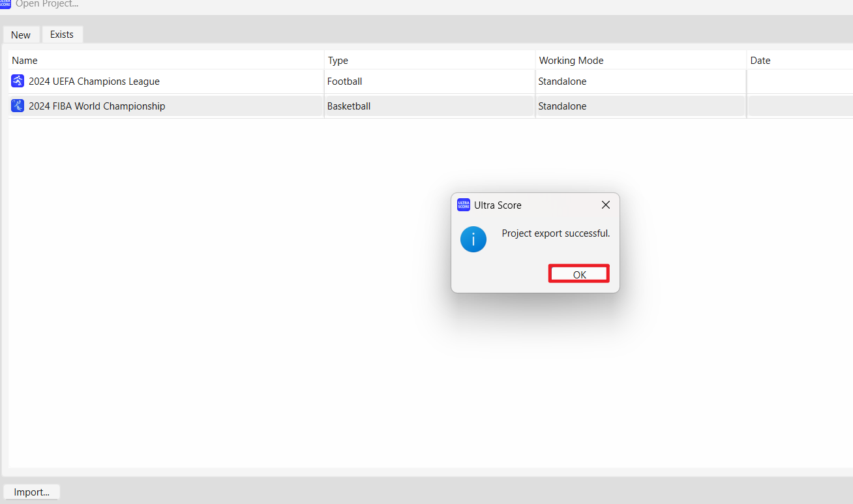The image size is (853, 504).
Task: Sort by the Working Mode column header
Action: [571, 61]
